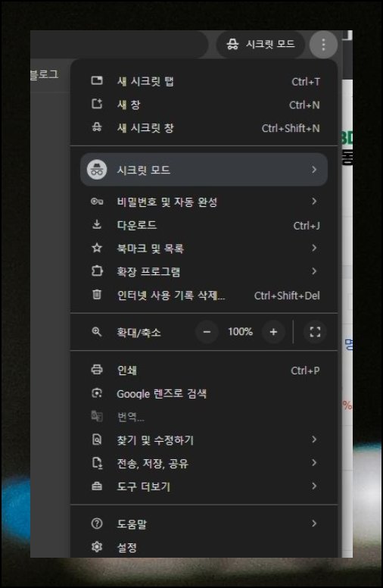Click the star icon for bookmarks
The height and width of the screenshot is (588, 383).
pyautogui.click(x=97, y=248)
